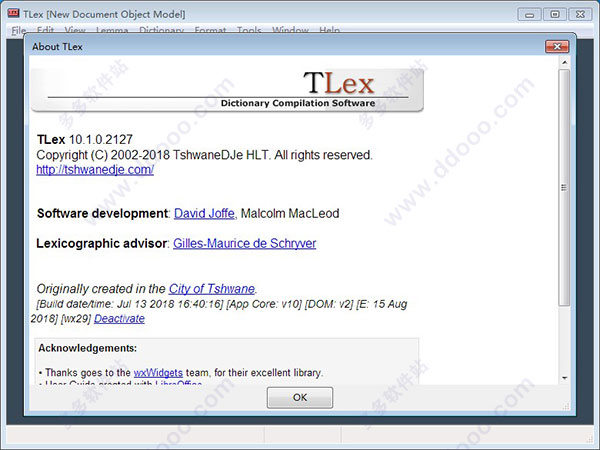Click the scrollbar up arrow
Screen dimensions: 600x450
[x=564, y=62]
